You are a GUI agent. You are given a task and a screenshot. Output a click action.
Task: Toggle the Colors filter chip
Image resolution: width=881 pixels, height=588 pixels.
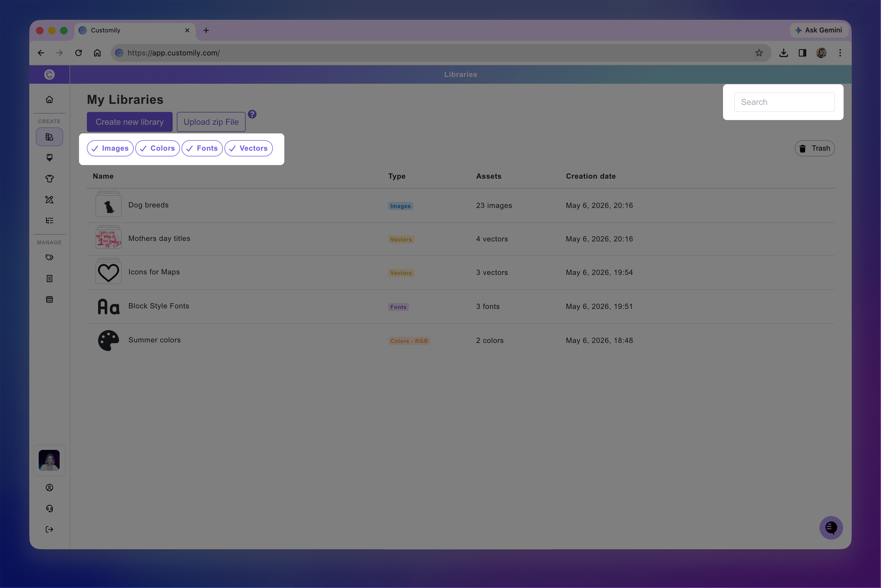tap(157, 148)
